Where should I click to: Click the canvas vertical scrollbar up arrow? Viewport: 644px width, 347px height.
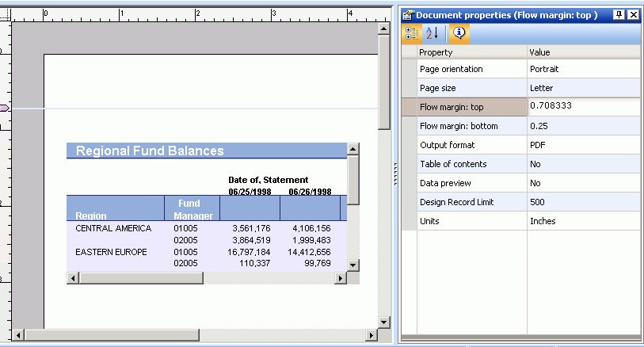384,30
